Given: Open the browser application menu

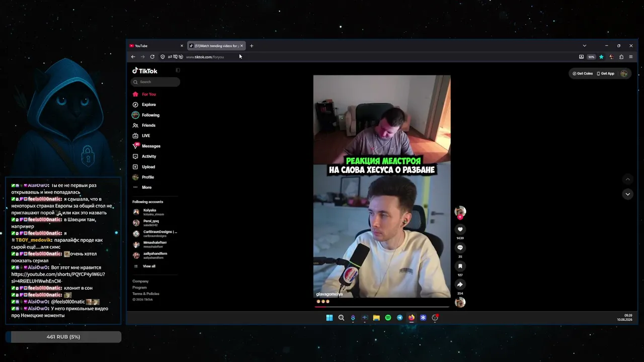Looking at the screenshot, I should click(x=631, y=57).
